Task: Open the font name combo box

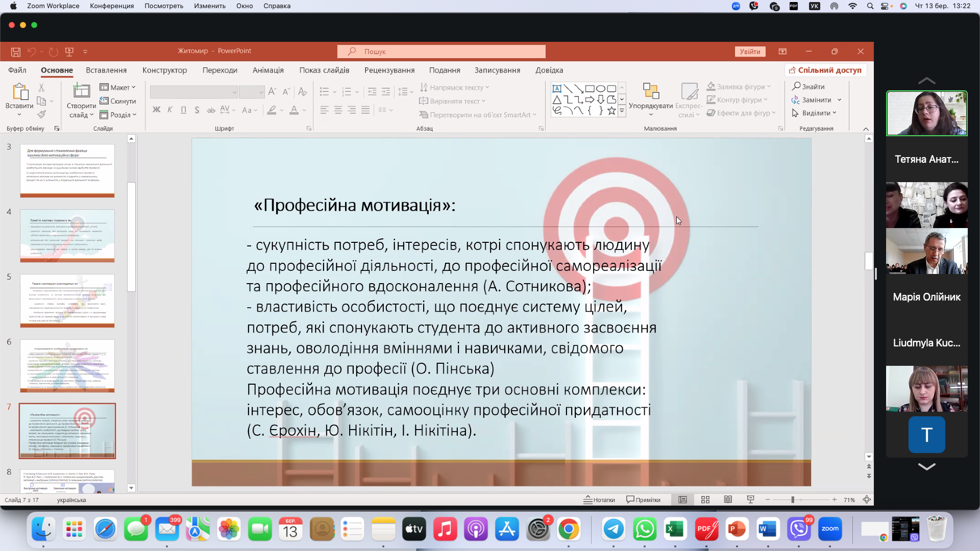Action: pos(193,92)
